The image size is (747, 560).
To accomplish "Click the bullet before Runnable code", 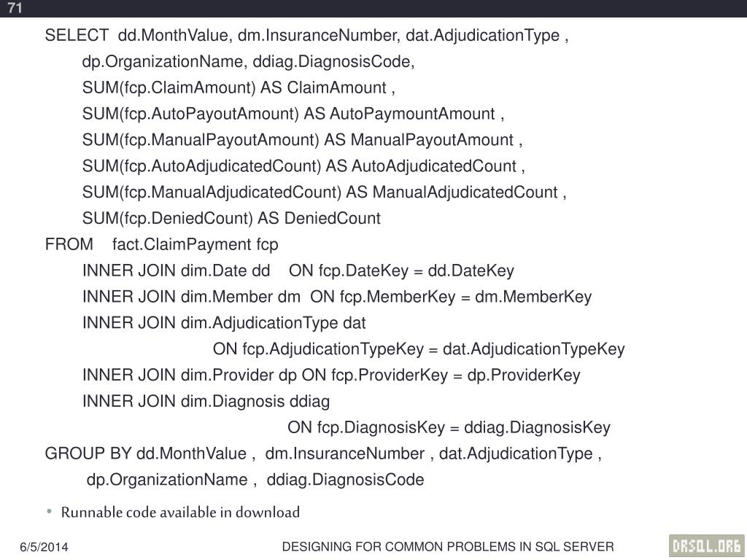I will (x=49, y=512).
